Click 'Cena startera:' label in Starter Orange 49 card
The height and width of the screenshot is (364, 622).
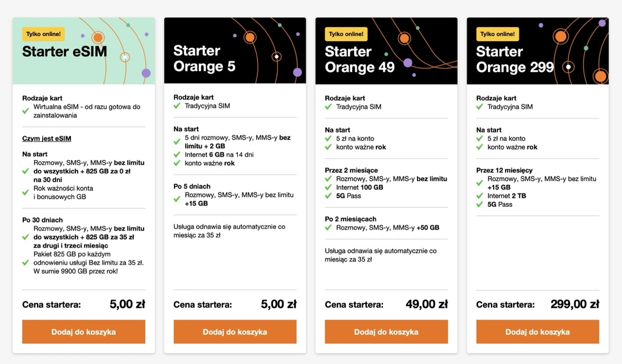(354, 305)
